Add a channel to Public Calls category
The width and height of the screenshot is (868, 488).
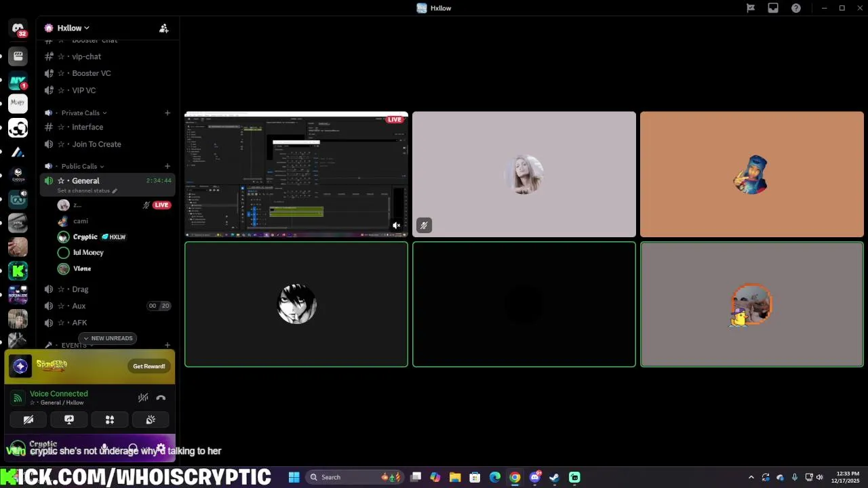click(x=167, y=166)
